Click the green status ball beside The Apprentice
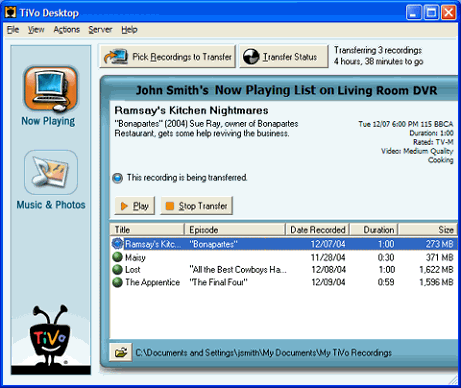Viewport: 461px width, 388px height. [x=117, y=282]
